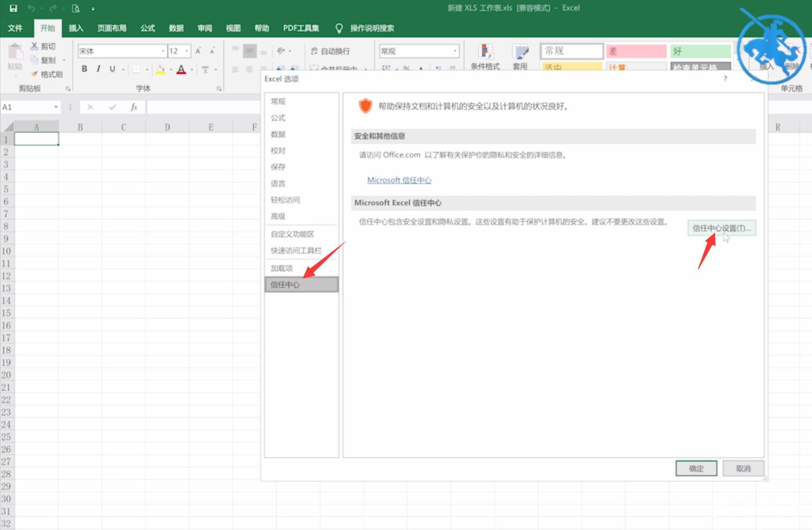
Task: Open the Copy options dropdown arrow
Action: click(x=64, y=60)
